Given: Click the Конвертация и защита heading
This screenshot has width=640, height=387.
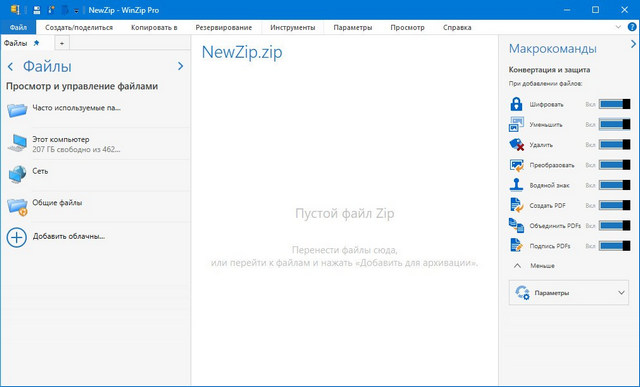Looking at the screenshot, I should click(x=549, y=70).
